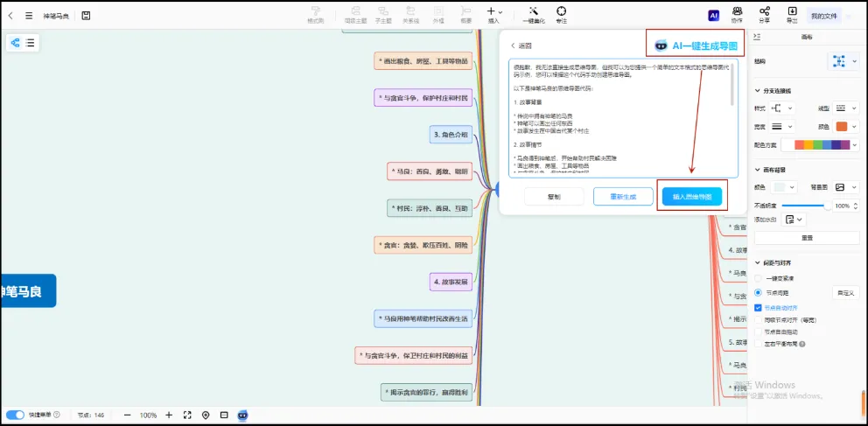The height and width of the screenshot is (426, 868).
Task: Toggle the 快捷菜单 switch
Action: tap(16, 415)
